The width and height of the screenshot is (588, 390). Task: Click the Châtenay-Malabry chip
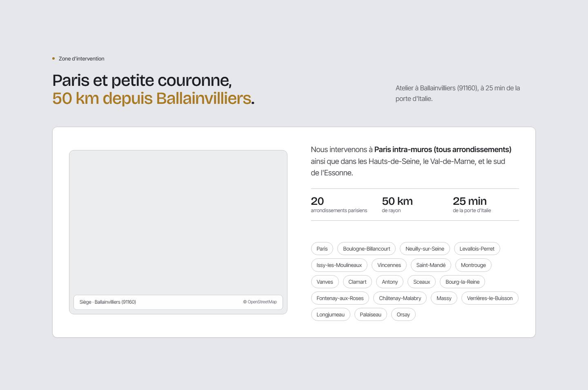coord(400,298)
